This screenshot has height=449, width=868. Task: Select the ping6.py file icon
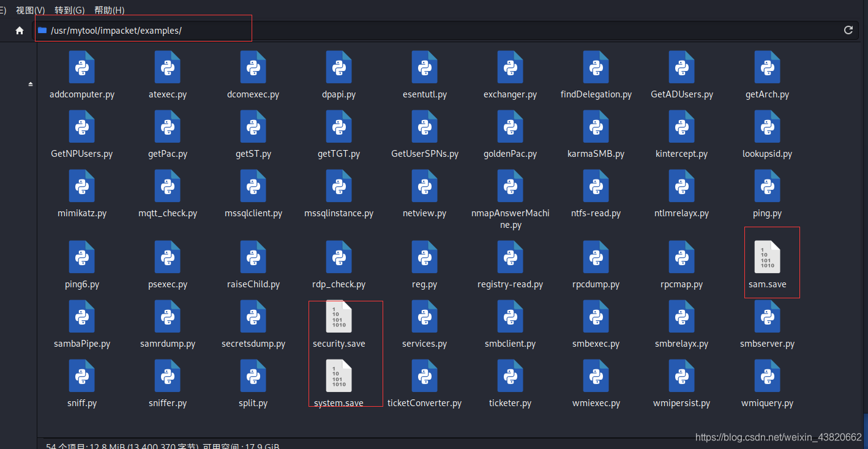pyautogui.click(x=82, y=257)
